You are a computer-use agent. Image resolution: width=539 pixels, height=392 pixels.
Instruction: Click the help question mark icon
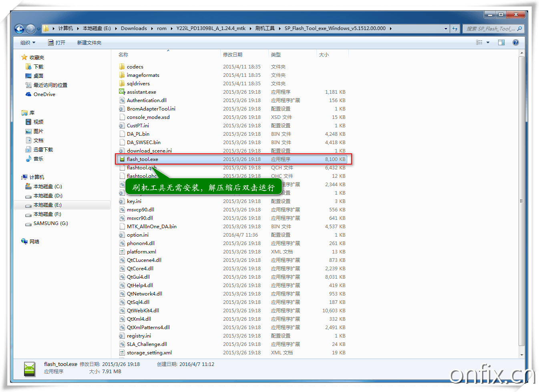coord(516,42)
